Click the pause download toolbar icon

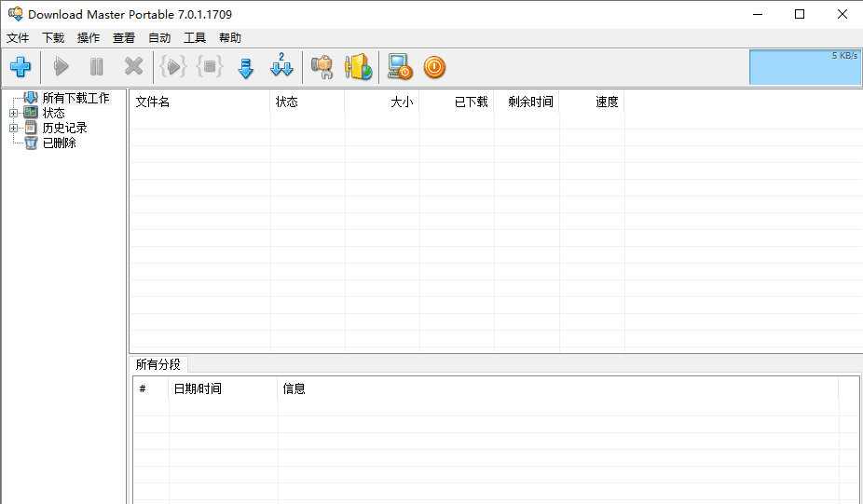pyautogui.click(x=97, y=67)
